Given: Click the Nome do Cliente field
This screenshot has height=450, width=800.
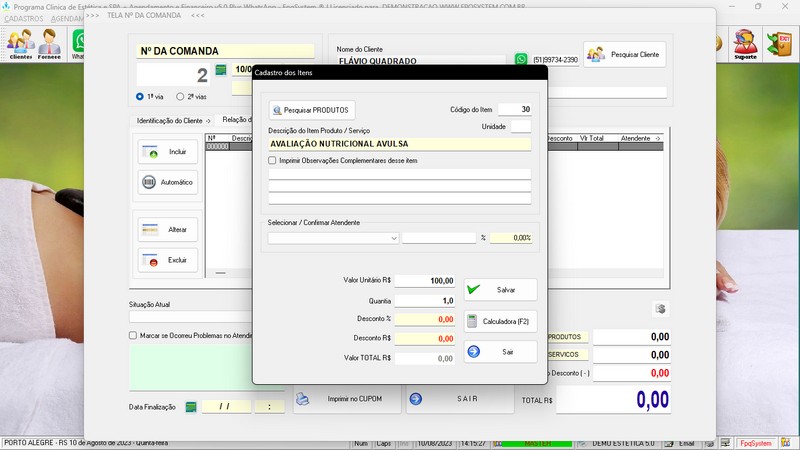Looking at the screenshot, I should (420, 61).
